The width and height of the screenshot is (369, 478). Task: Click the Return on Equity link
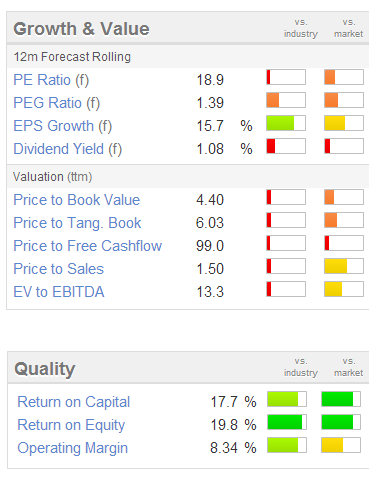(x=71, y=425)
